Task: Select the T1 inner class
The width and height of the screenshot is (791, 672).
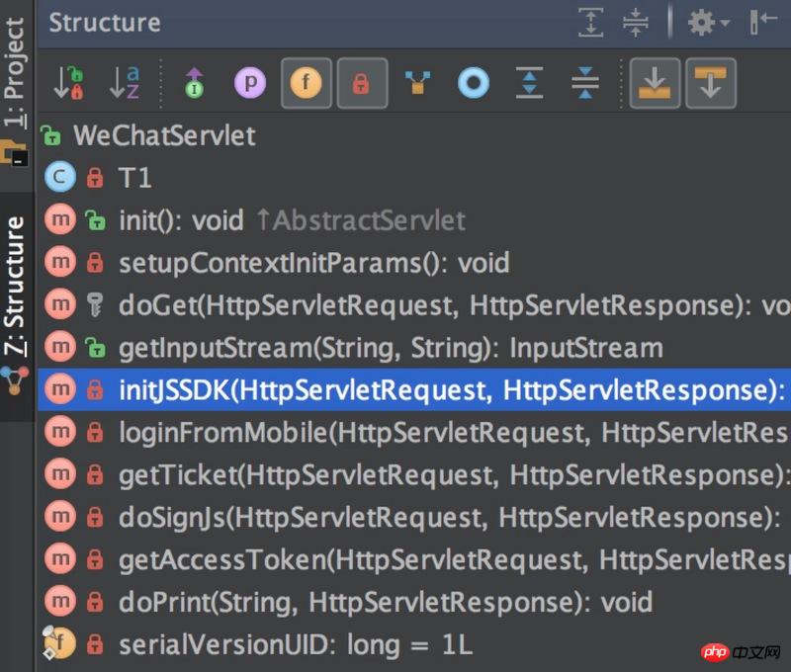Action: [x=414, y=178]
